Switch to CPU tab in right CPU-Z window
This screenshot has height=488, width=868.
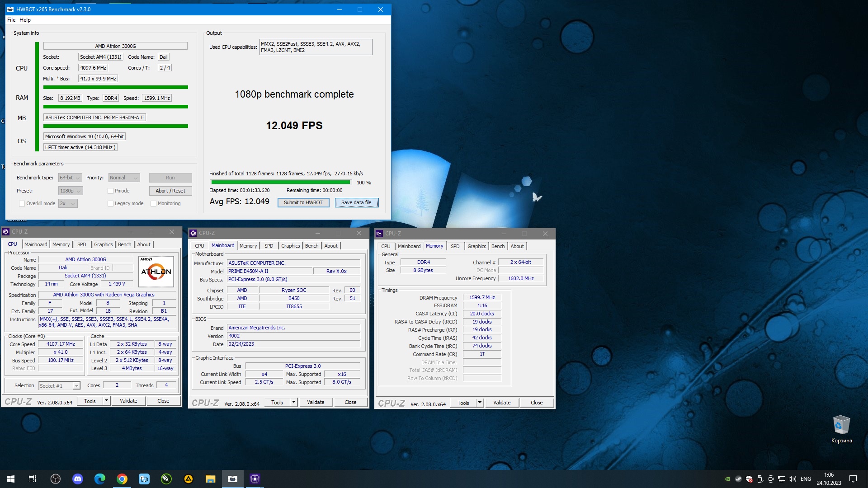386,246
